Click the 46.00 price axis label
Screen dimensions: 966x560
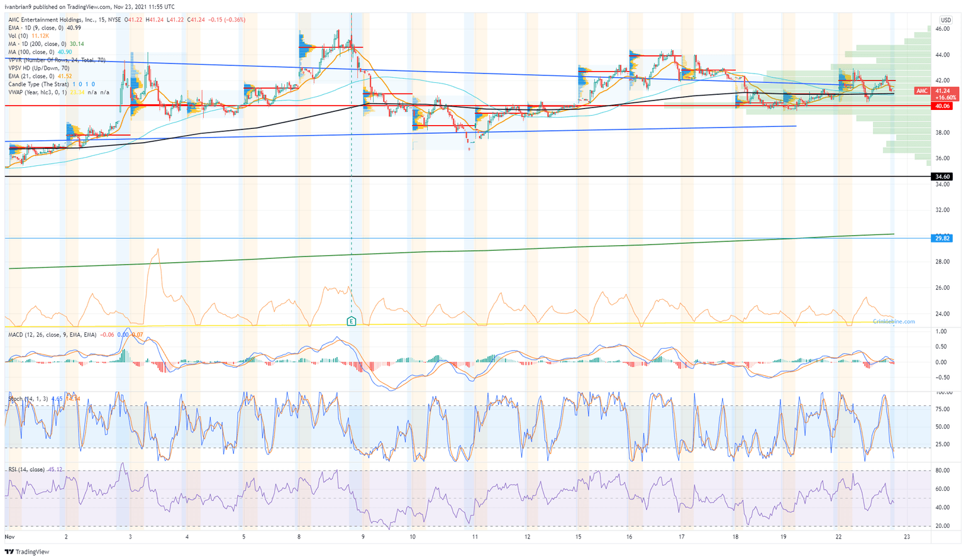click(942, 29)
